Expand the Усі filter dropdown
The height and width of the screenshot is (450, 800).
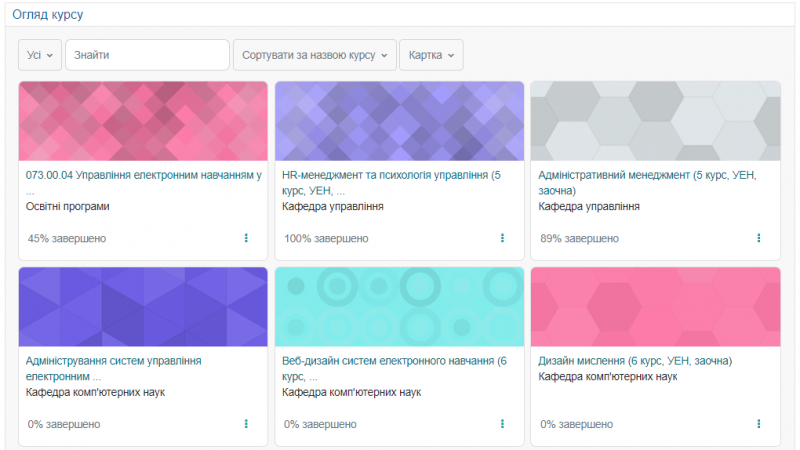point(40,55)
